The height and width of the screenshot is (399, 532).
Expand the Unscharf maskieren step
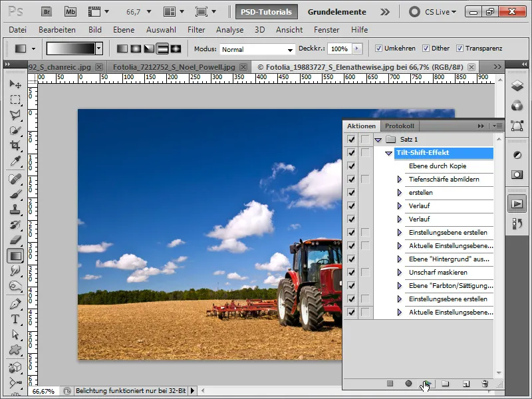[x=400, y=273]
